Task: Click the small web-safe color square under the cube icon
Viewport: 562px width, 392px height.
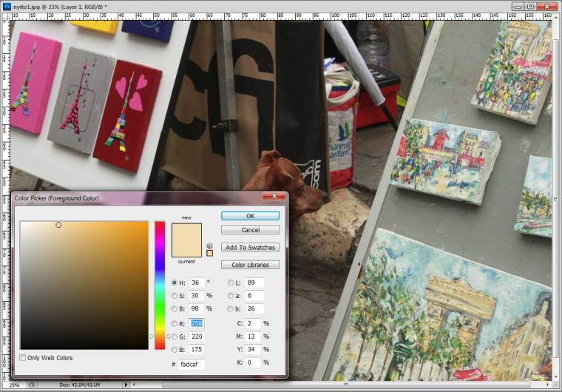Action: [210, 253]
